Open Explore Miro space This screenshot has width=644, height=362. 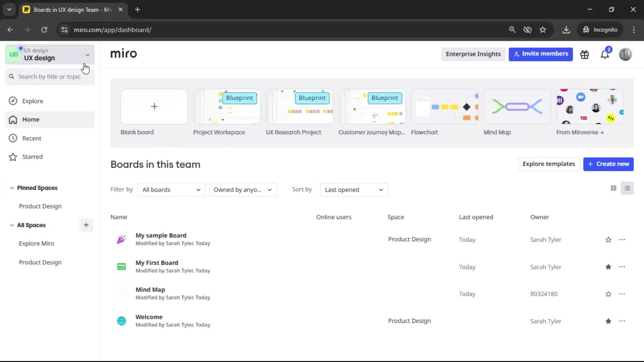pos(37,243)
